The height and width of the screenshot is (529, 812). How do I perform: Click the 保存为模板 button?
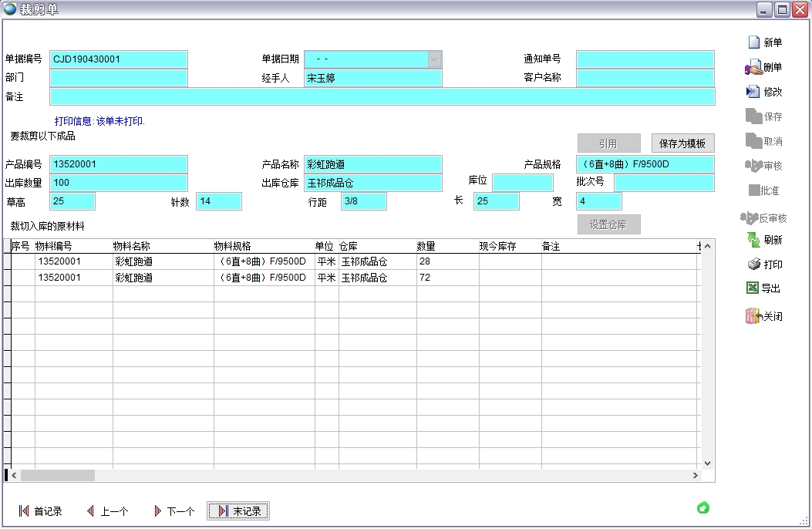[x=682, y=143]
